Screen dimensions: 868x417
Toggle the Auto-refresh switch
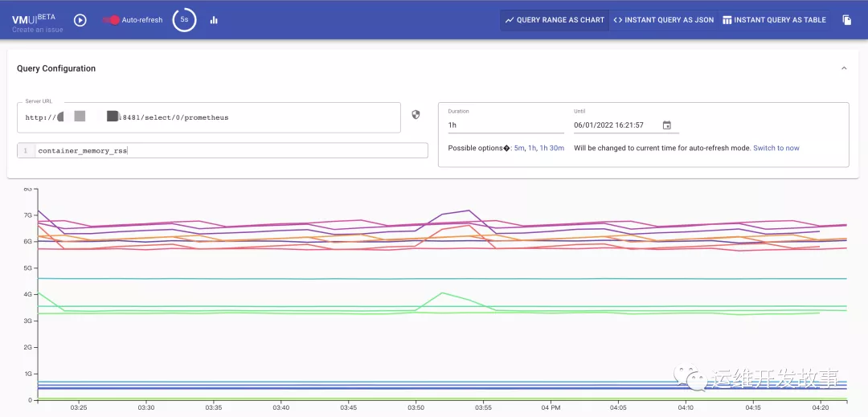tap(113, 20)
